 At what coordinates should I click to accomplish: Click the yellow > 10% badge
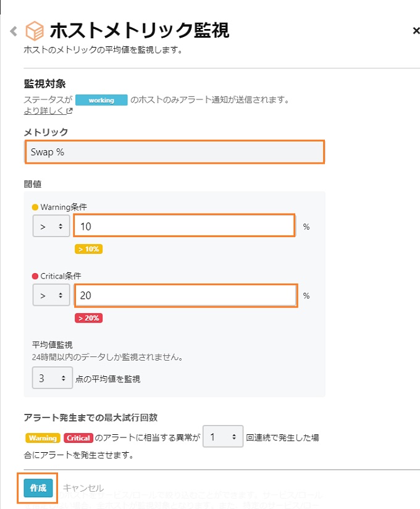coord(88,249)
